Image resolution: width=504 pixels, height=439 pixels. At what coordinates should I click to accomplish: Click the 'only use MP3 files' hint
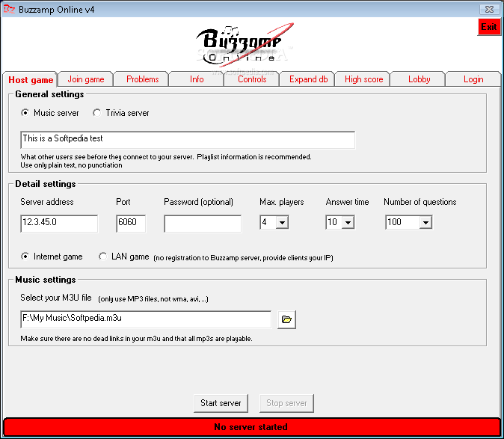[153, 299]
